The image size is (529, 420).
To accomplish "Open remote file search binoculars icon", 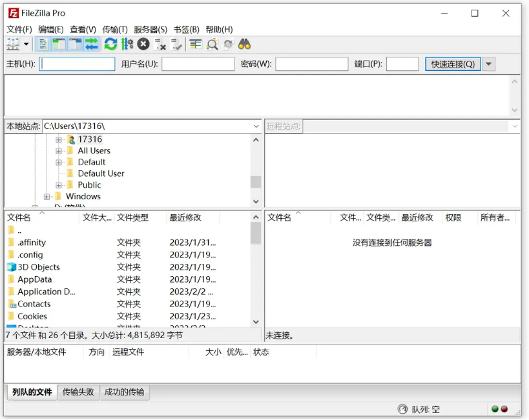I will tap(245, 44).
